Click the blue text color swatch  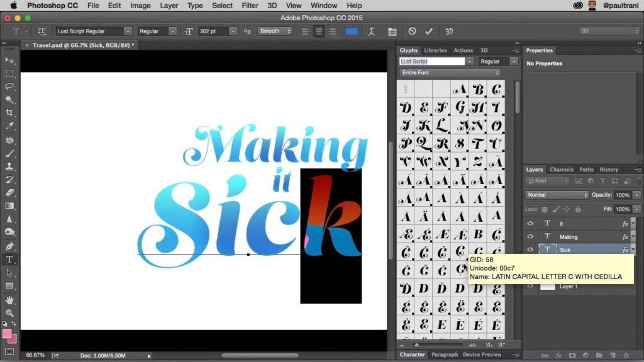(352, 31)
